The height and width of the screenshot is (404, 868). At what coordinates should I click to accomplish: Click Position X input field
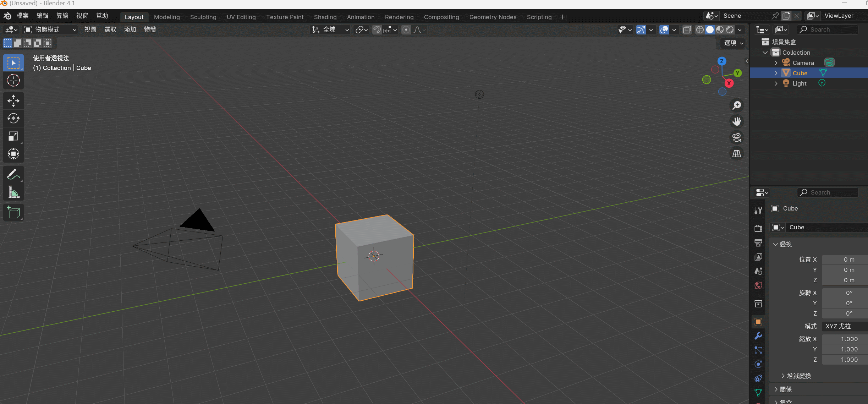[x=840, y=259]
